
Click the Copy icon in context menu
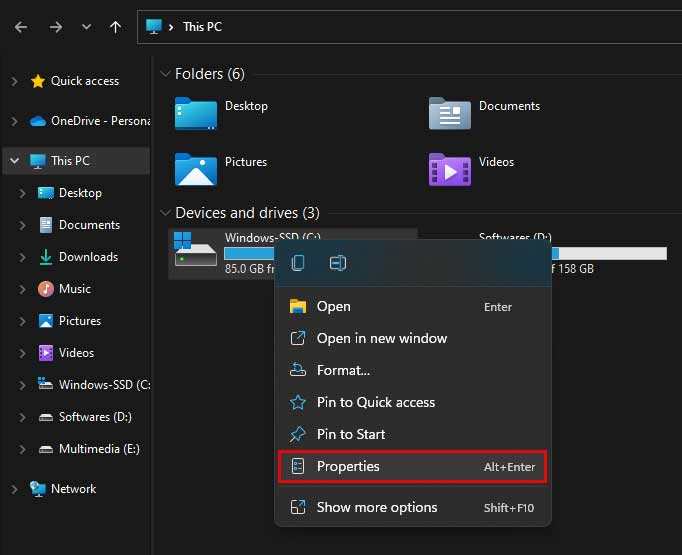298,263
